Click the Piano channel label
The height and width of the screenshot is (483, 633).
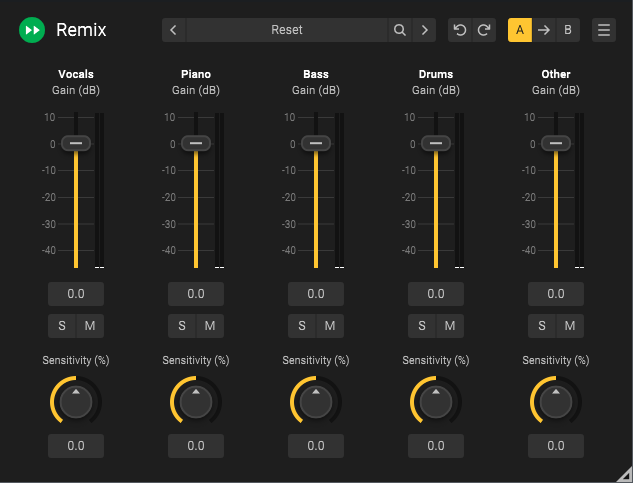[196, 74]
